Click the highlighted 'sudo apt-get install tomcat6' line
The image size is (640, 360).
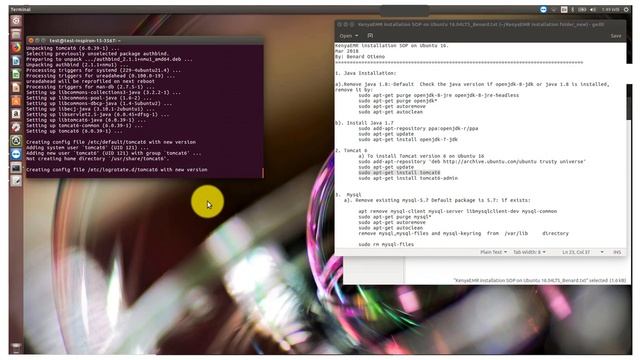tap(399, 173)
